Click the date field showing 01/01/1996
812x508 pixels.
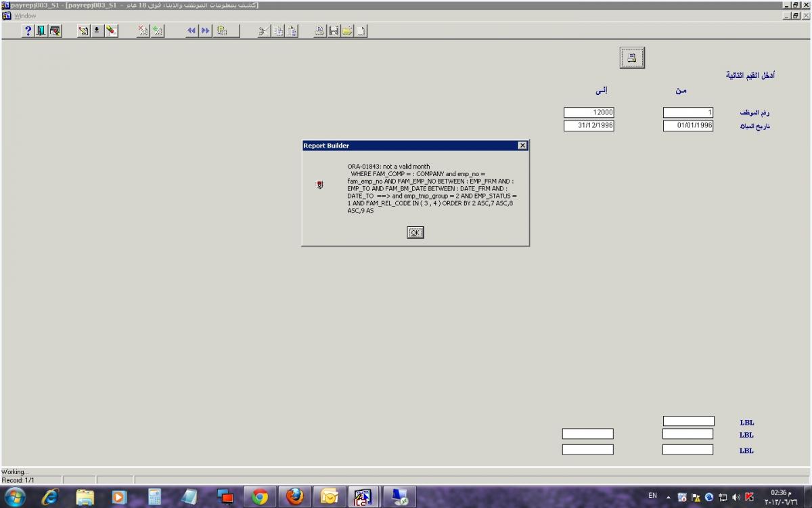click(687, 125)
